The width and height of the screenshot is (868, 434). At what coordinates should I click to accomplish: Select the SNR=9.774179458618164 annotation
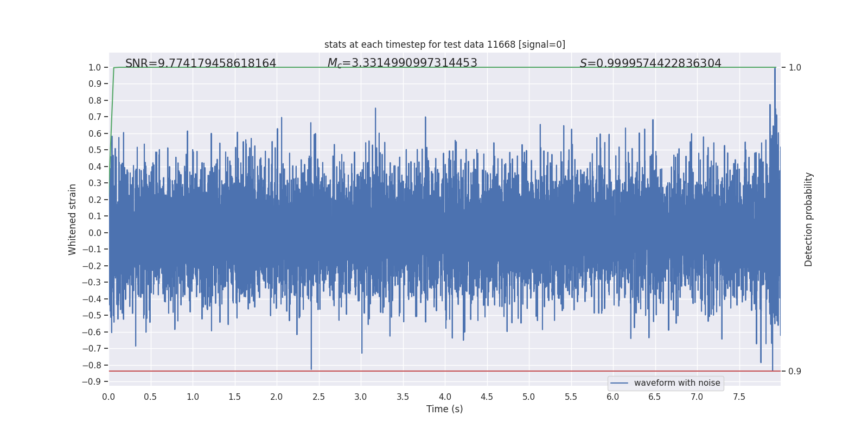[x=201, y=63]
